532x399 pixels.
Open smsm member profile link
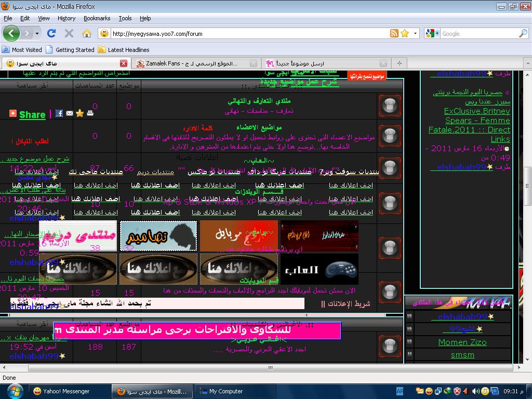(462, 355)
